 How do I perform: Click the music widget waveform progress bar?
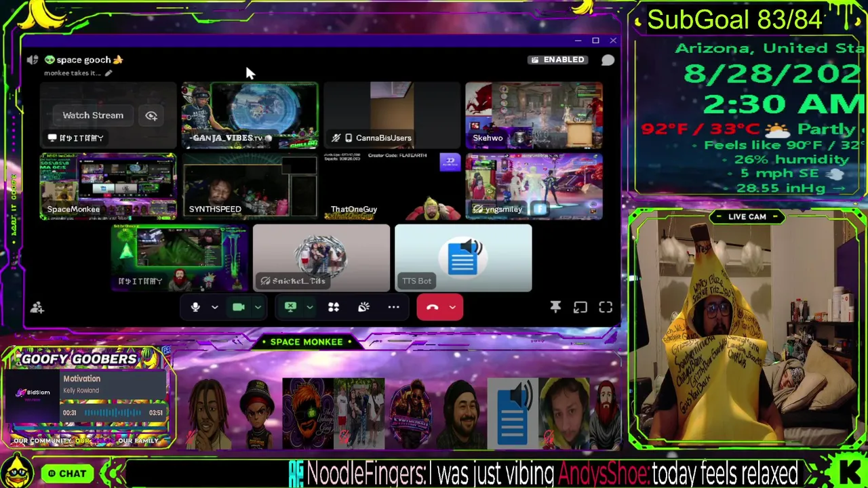click(x=113, y=412)
